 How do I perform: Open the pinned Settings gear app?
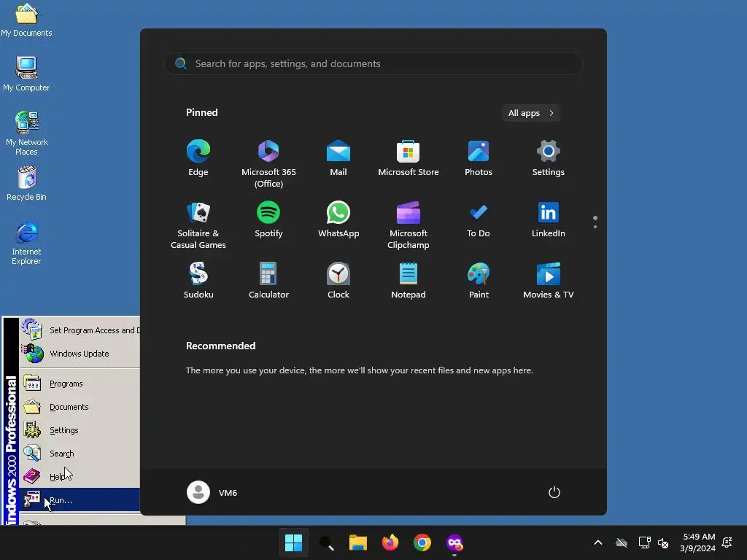pyautogui.click(x=549, y=158)
